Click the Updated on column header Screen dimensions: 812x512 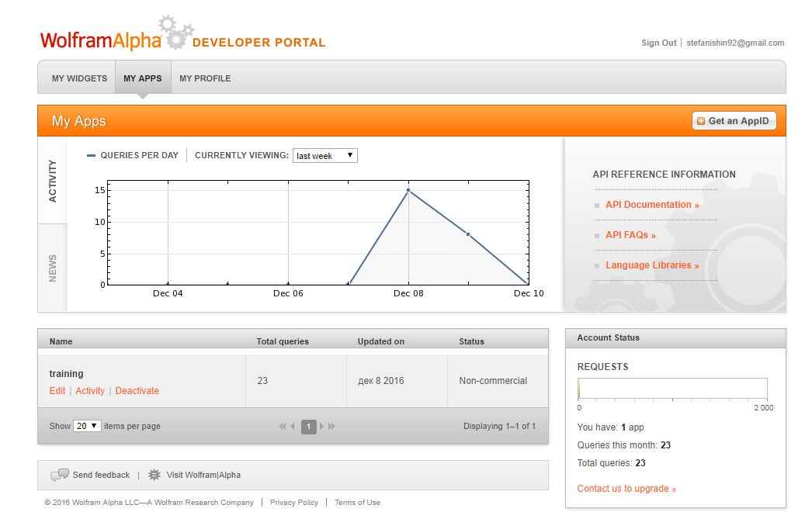(381, 341)
